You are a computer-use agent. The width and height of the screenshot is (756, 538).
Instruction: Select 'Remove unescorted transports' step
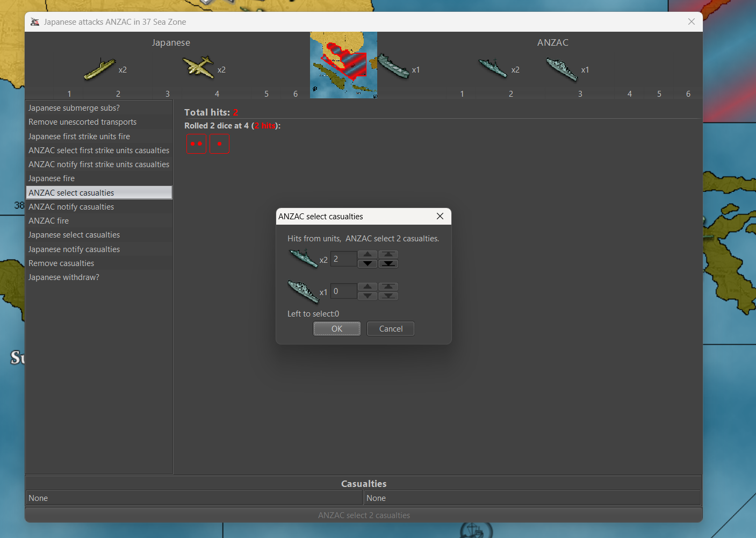(x=99, y=122)
